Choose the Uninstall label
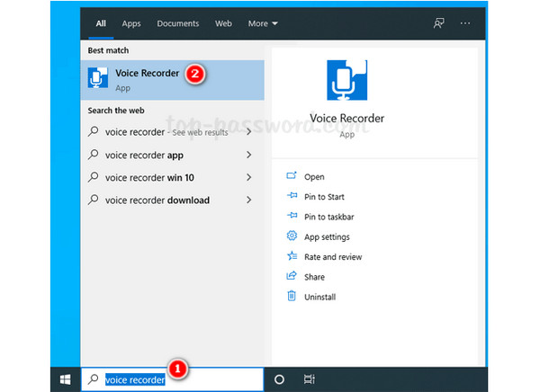The height and width of the screenshot is (392, 540). coord(319,297)
